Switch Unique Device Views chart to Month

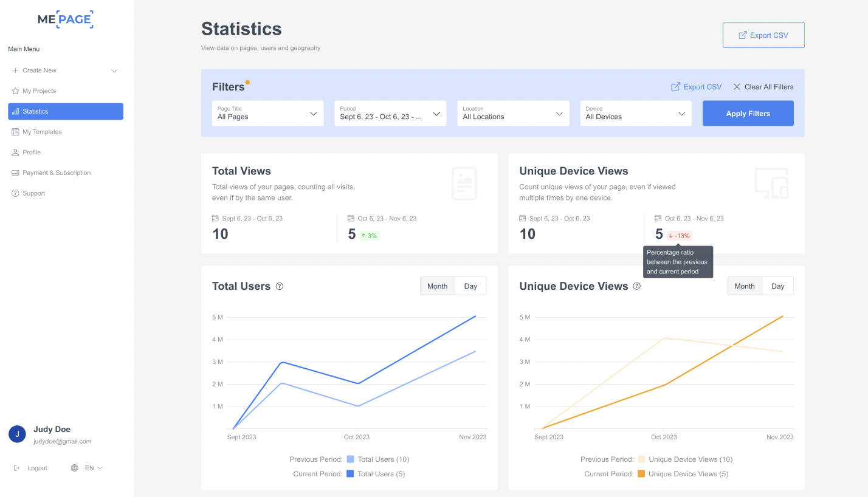click(x=744, y=286)
